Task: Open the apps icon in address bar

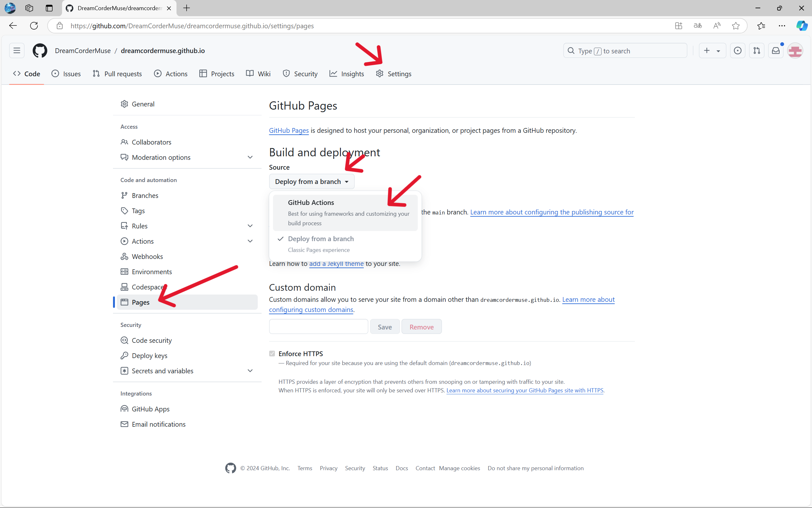Action: [x=678, y=26]
